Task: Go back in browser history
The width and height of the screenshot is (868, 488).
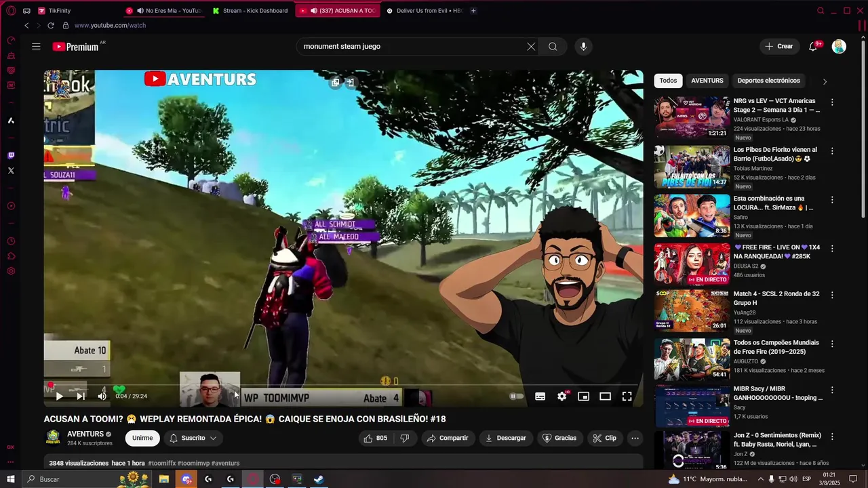Action: (x=26, y=26)
